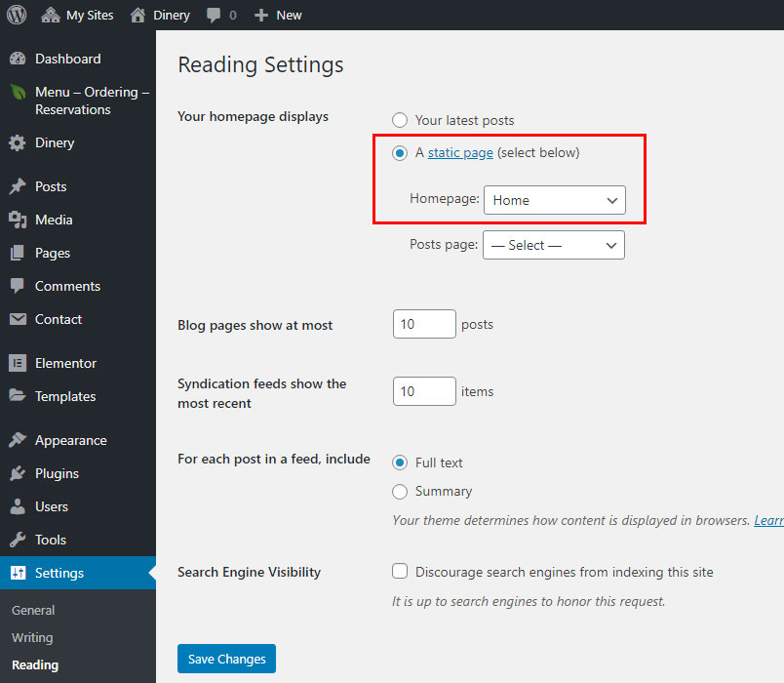The height and width of the screenshot is (683, 784).
Task: Go to the General settings submenu
Action: tap(33, 610)
